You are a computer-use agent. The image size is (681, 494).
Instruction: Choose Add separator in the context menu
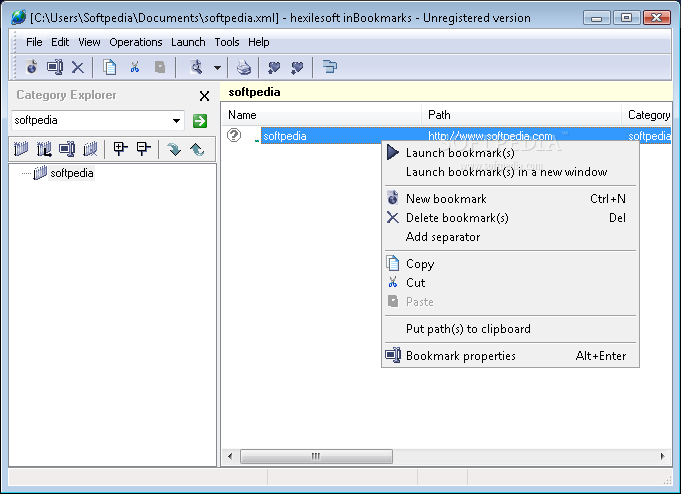click(x=510, y=237)
